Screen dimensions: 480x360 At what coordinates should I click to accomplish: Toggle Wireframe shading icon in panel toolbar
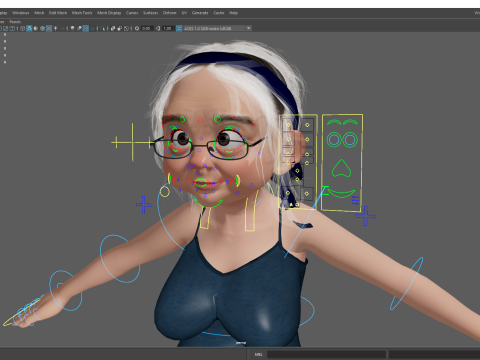coord(22,28)
